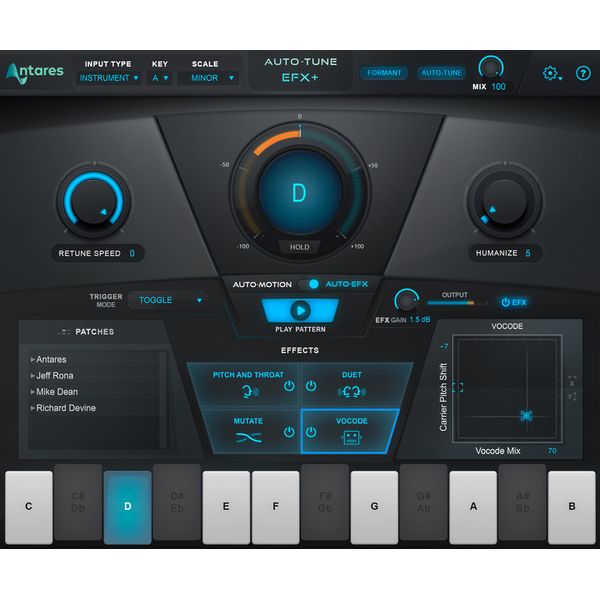This screenshot has height=600, width=600.
Task: Click the Duet two-heads icon
Action: (x=352, y=392)
